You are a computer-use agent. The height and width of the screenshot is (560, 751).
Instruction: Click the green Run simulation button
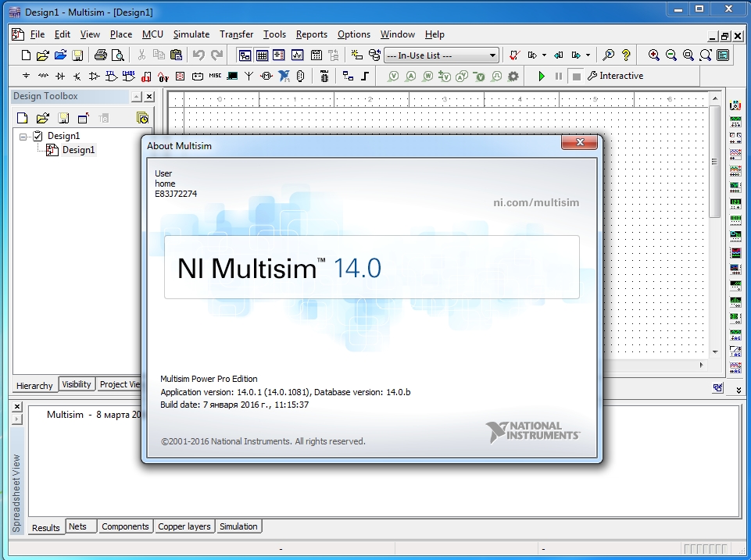542,76
